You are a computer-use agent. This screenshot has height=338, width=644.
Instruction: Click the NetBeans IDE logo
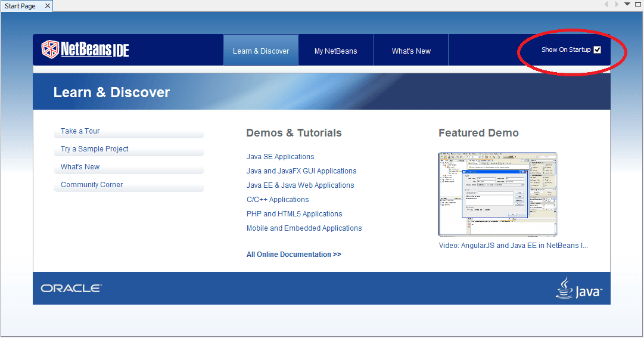click(85, 49)
